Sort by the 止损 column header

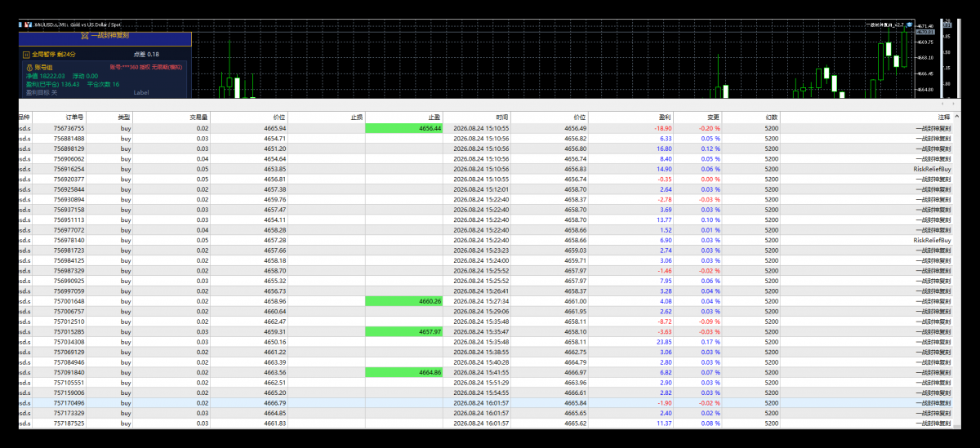click(327, 118)
